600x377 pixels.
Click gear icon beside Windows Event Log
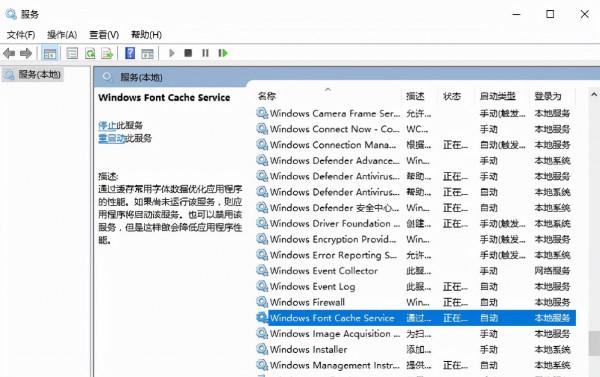coord(262,286)
